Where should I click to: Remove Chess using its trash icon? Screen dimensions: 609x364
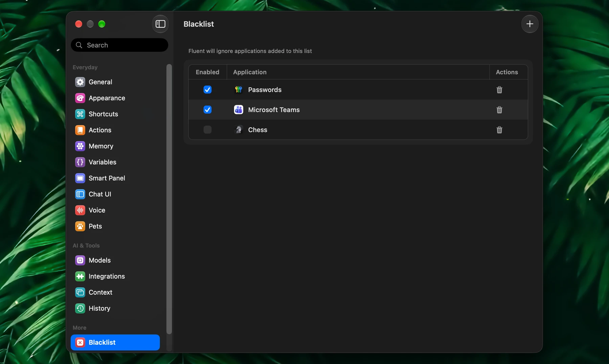pyautogui.click(x=499, y=130)
